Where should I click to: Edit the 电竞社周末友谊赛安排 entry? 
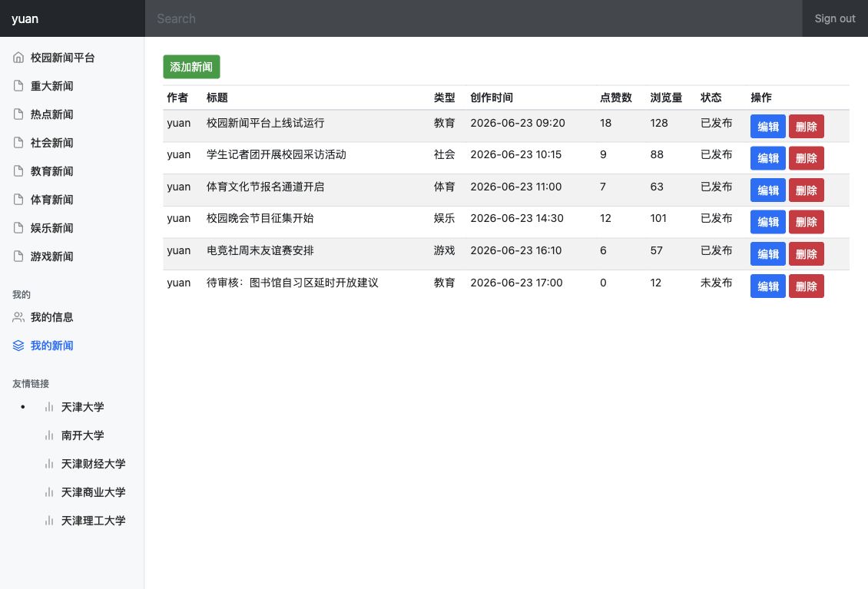pyautogui.click(x=768, y=254)
